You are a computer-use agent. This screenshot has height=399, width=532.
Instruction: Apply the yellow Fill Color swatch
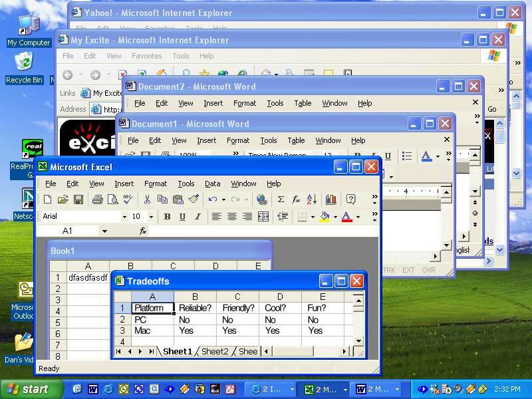point(325,217)
